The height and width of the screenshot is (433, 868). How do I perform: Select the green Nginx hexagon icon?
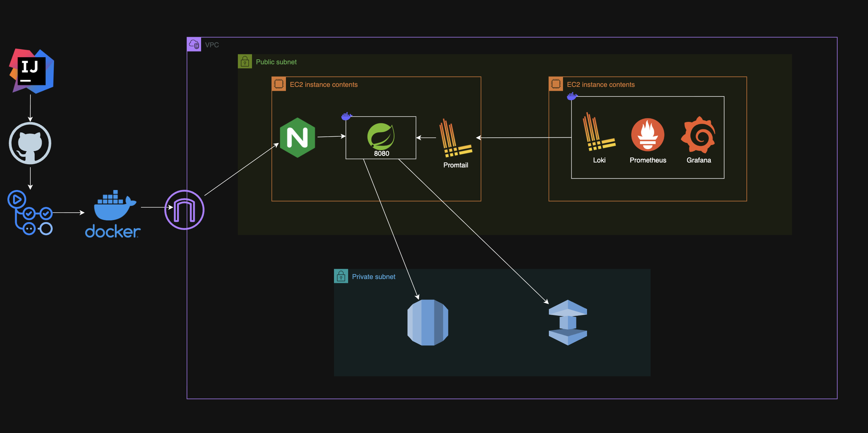click(x=297, y=138)
